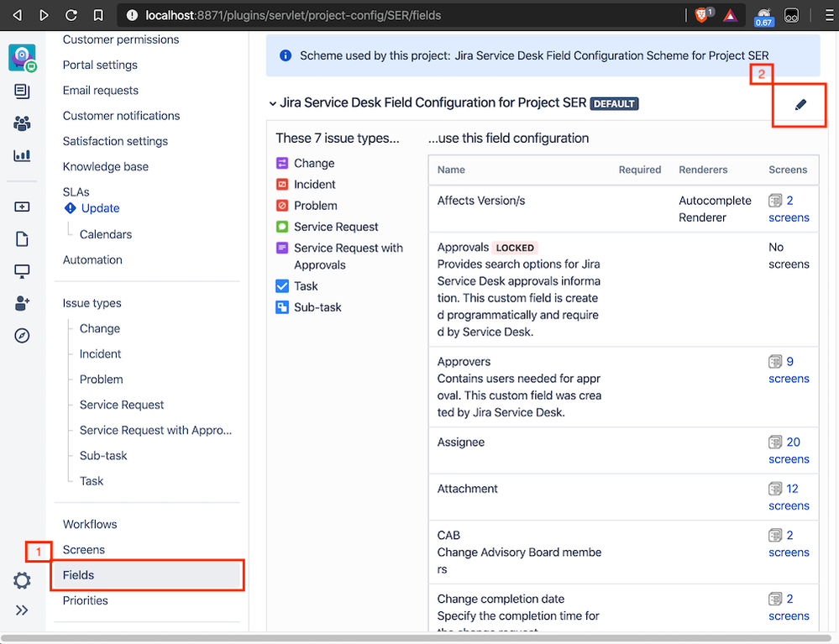Select Service Request with Appro... in sidebar
Viewport: 839px width, 644px height.
click(x=155, y=430)
